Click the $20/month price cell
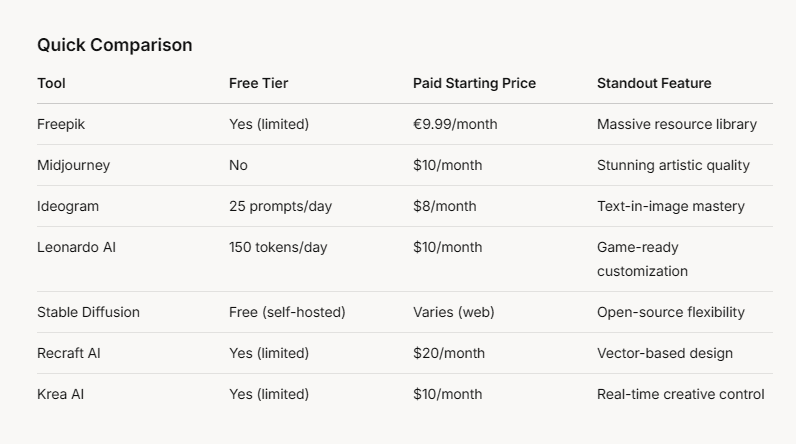796x444 pixels. click(x=449, y=353)
